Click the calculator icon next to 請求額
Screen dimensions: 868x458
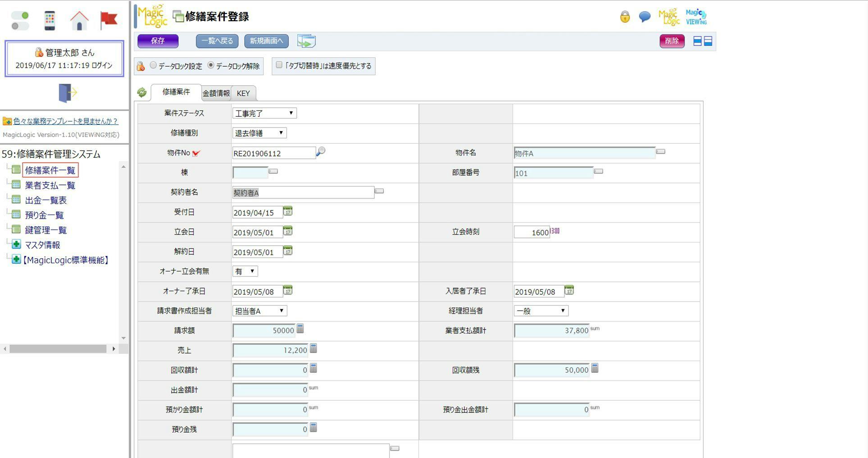pyautogui.click(x=300, y=329)
